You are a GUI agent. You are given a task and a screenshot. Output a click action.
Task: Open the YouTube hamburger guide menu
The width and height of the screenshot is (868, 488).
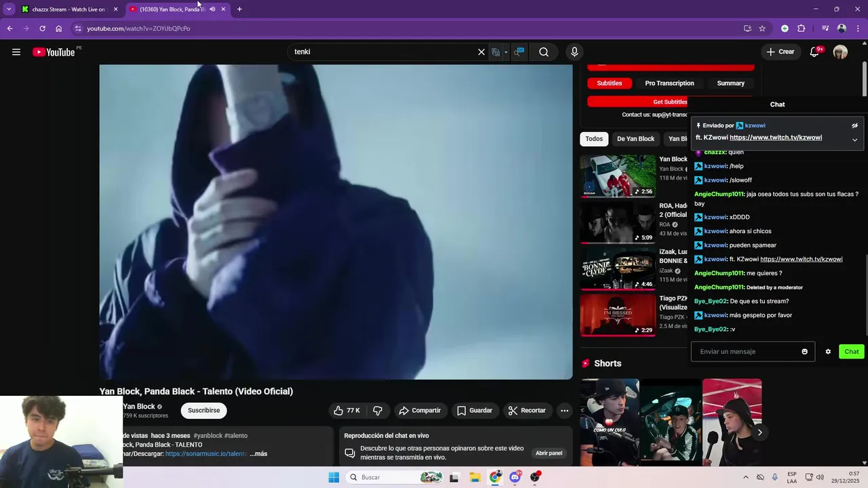[16, 52]
